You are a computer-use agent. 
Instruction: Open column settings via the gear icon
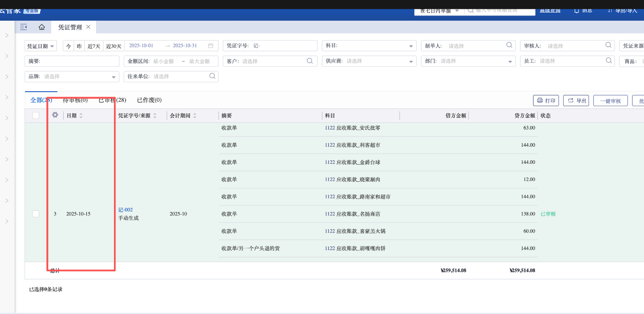pyautogui.click(x=55, y=115)
